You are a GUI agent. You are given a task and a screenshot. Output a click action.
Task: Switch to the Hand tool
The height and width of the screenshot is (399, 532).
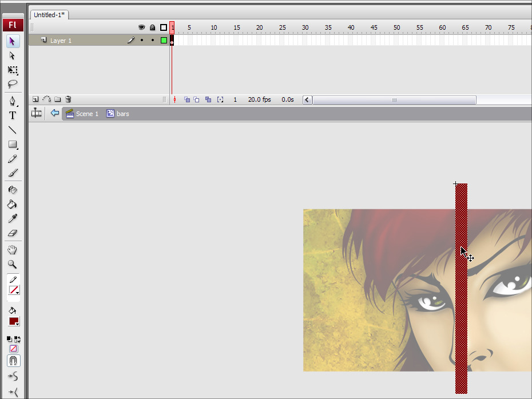tap(13, 250)
